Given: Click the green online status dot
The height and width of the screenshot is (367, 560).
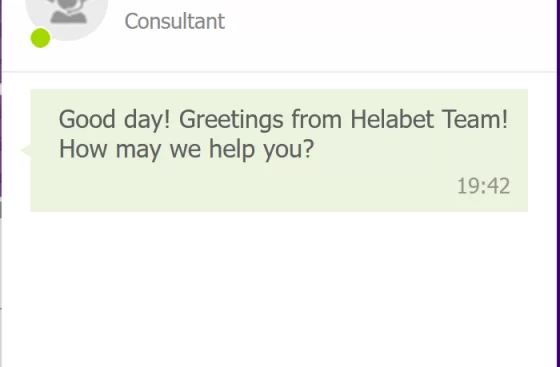Looking at the screenshot, I should tap(40, 38).
